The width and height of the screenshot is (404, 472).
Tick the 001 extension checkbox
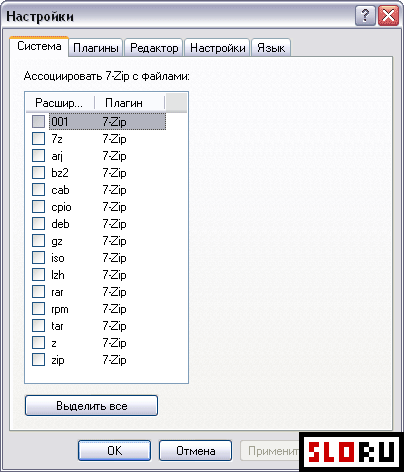coord(38,121)
